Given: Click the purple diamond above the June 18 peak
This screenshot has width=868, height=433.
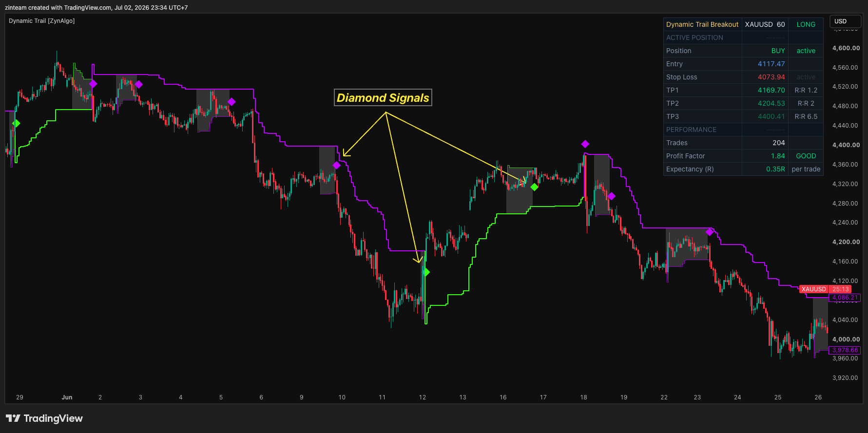Looking at the screenshot, I should pos(585,144).
